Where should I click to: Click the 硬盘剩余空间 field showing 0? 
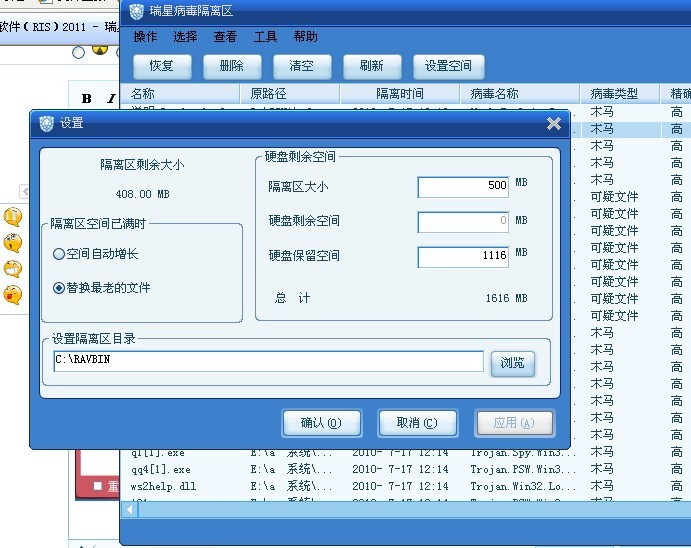[463, 222]
